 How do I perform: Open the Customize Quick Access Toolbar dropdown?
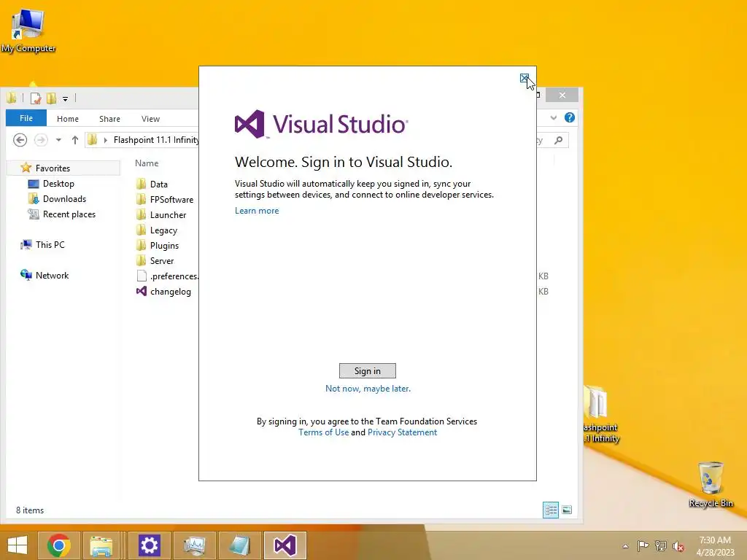[65, 98]
